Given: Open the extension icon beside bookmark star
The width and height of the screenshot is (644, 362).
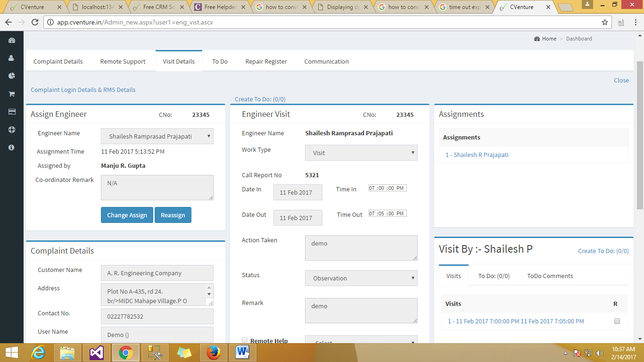Looking at the screenshot, I should pyautogui.click(x=621, y=22).
